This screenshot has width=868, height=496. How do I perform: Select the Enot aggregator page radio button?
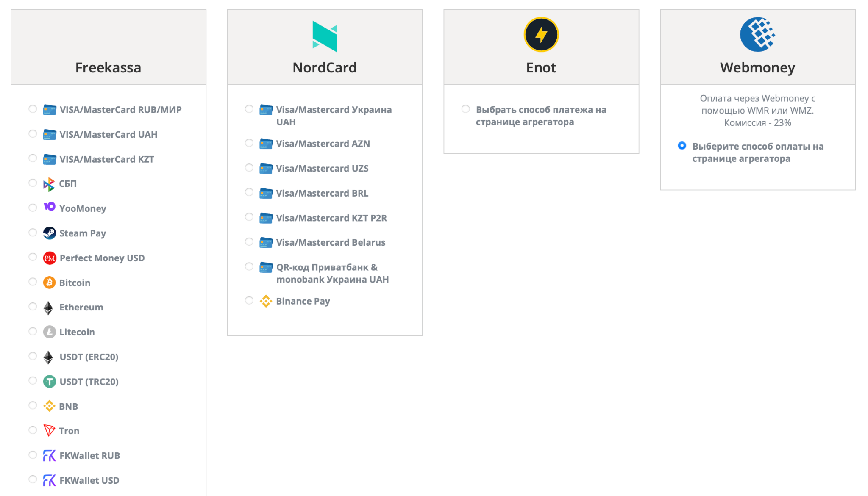466,109
